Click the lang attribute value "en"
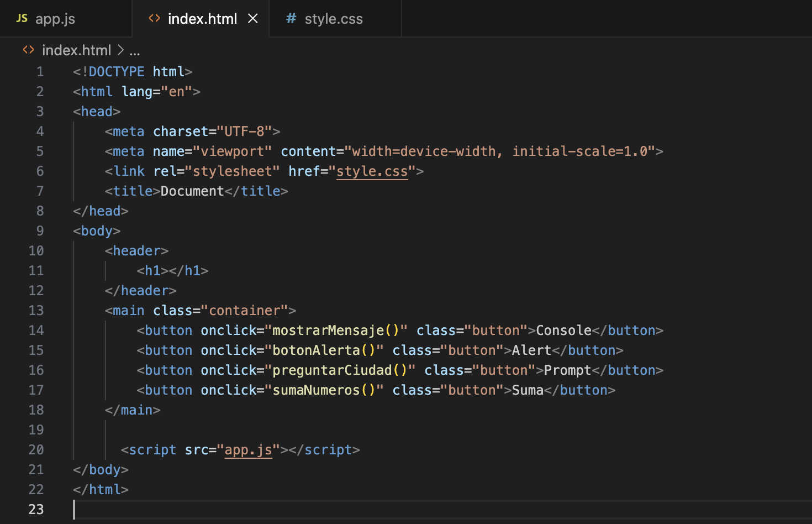 177,92
